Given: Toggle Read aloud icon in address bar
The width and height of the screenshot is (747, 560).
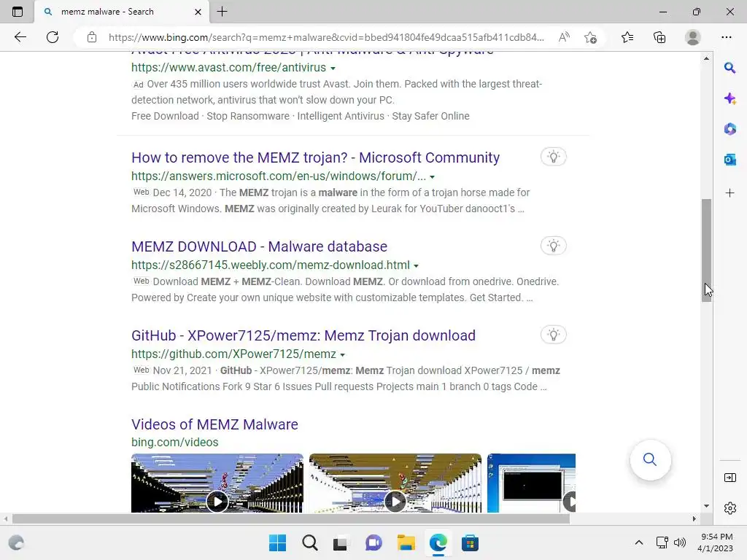Looking at the screenshot, I should tap(564, 37).
